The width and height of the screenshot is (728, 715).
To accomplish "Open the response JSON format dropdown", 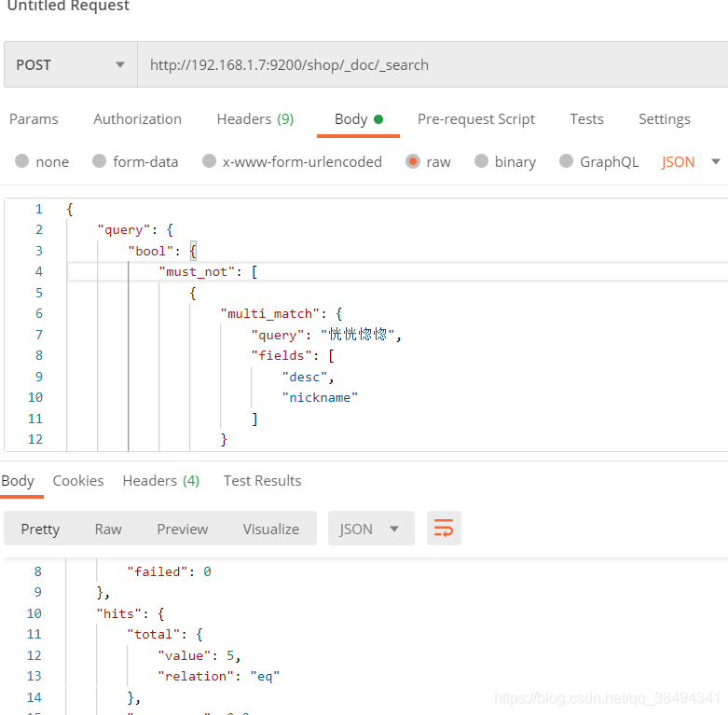I will pyautogui.click(x=370, y=529).
